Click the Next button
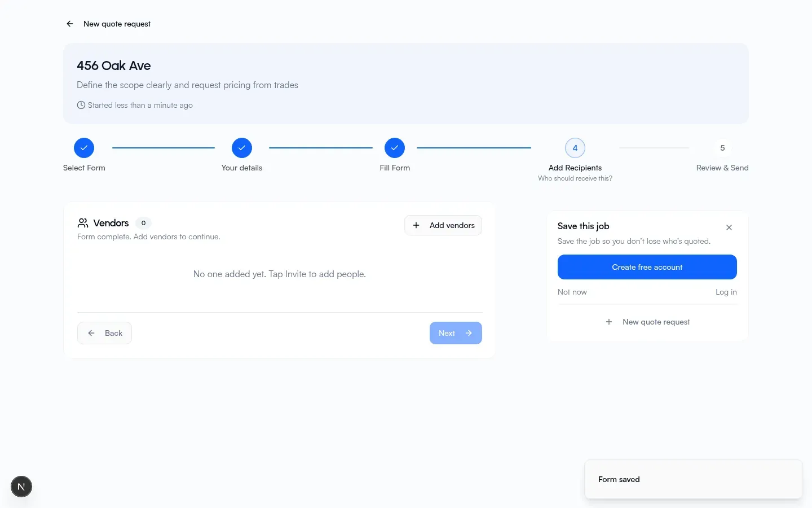This screenshot has height=508, width=812. point(456,333)
